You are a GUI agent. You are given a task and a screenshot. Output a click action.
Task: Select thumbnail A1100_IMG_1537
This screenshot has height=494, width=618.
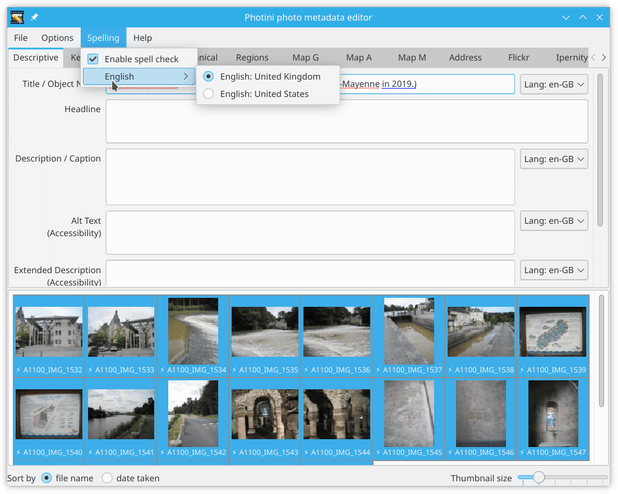[409, 336]
